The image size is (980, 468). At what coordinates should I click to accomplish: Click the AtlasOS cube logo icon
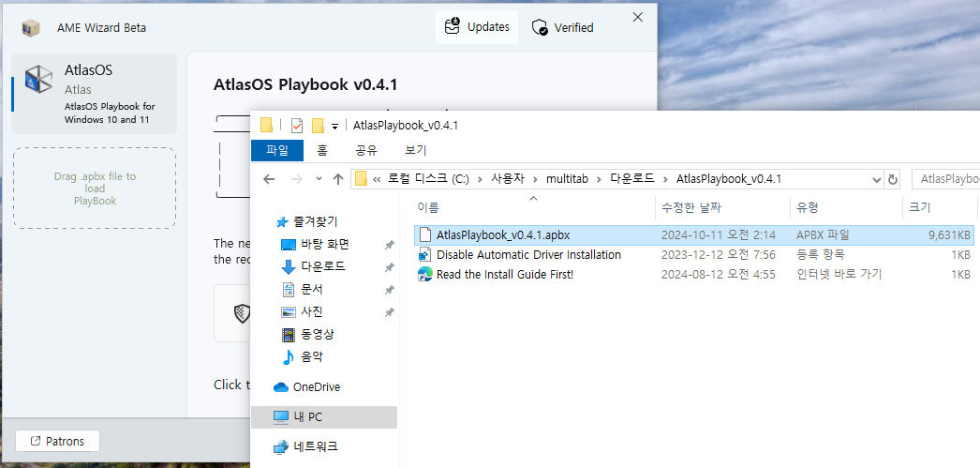tap(38, 80)
